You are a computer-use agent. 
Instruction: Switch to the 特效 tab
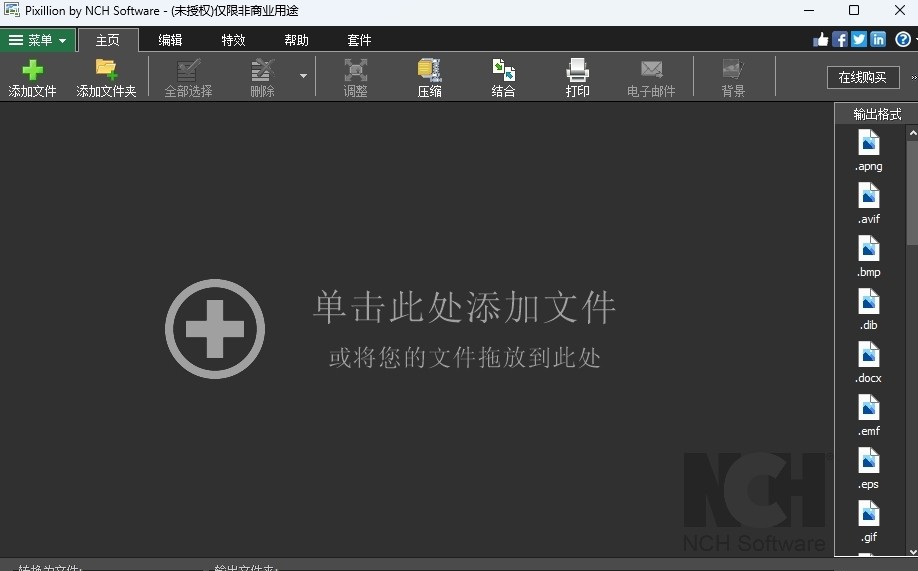pyautogui.click(x=234, y=40)
